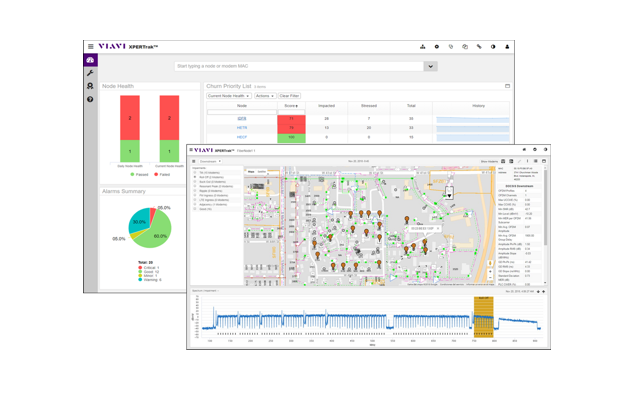The image size is (640, 400).
Task: Open hamburger menu in the FiberNode window
Action: point(191,150)
